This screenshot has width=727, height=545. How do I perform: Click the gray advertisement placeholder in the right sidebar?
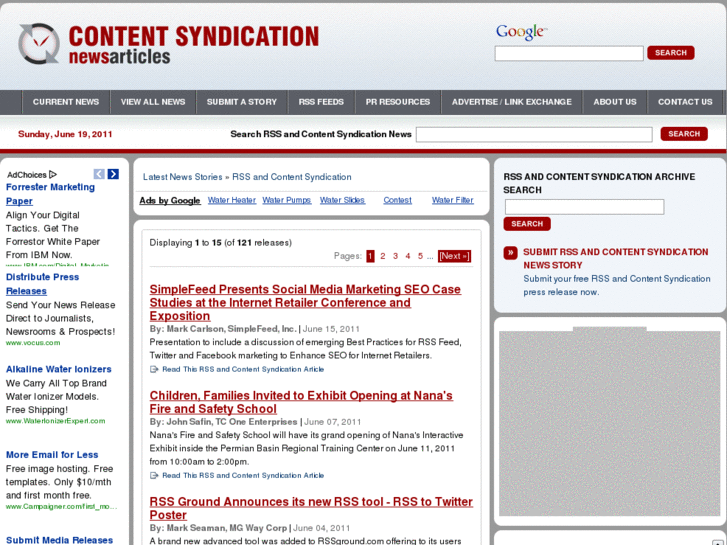(x=609, y=422)
